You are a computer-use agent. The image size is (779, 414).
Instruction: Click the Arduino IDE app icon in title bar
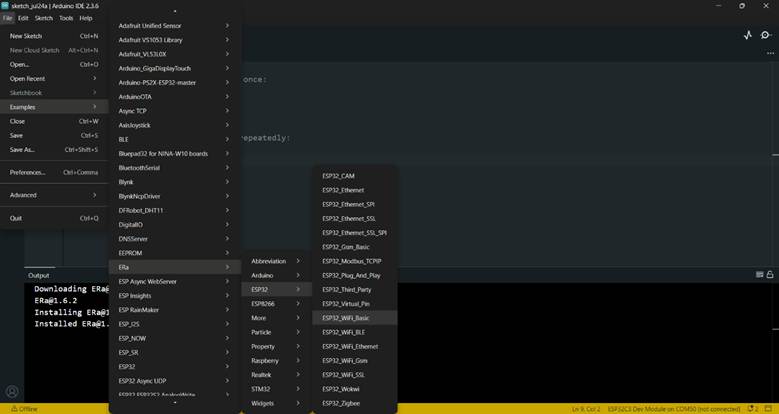point(5,6)
